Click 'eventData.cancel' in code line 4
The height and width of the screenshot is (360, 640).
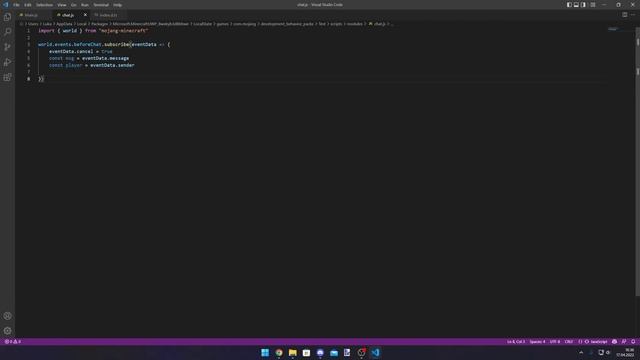71,51
